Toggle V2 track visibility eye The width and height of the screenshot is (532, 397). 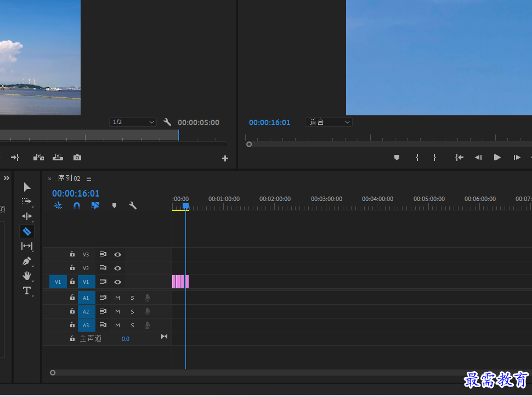[118, 269]
